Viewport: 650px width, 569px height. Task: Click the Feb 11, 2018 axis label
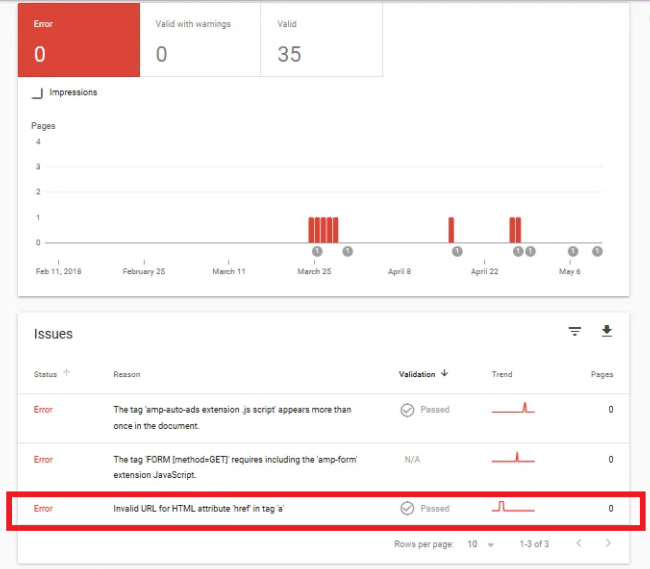click(58, 271)
